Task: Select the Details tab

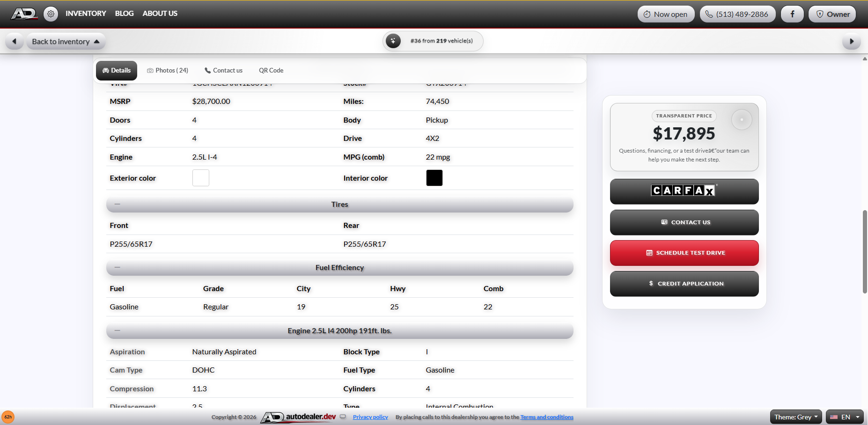Action: coord(117,70)
